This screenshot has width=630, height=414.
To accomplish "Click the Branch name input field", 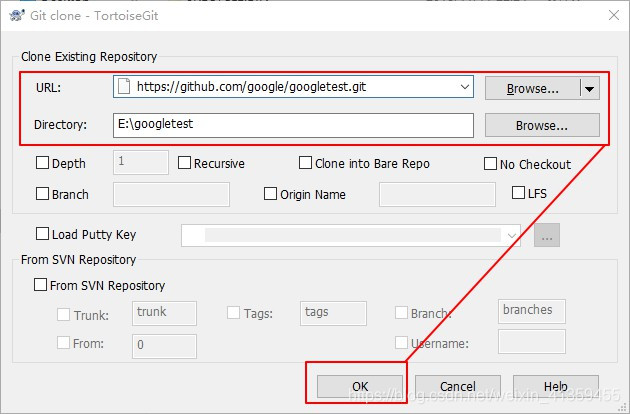I will pos(171,195).
